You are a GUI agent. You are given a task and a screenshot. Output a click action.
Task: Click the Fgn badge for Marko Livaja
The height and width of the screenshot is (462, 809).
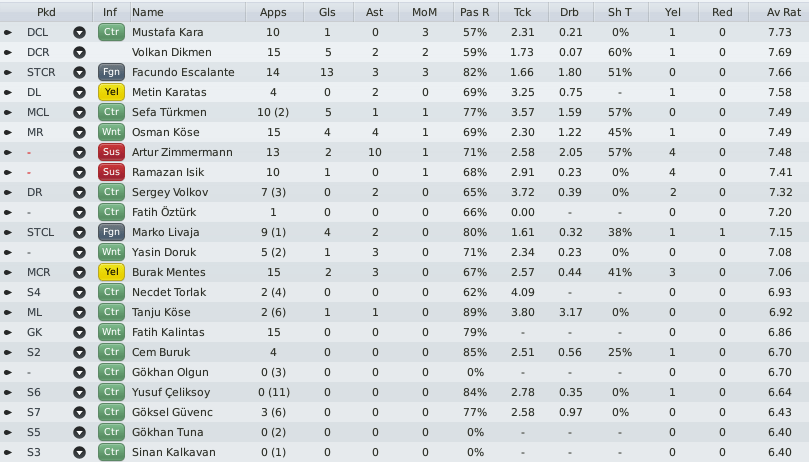(111, 232)
